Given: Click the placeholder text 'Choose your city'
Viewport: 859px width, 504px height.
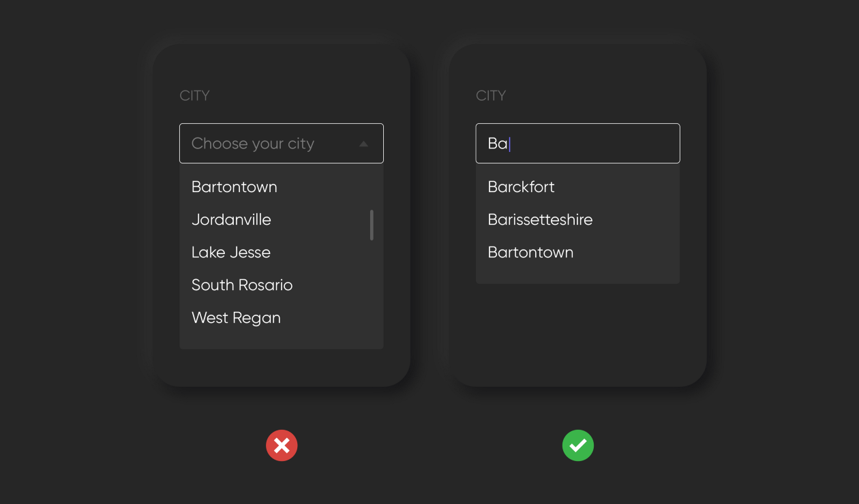Looking at the screenshot, I should tap(252, 143).
